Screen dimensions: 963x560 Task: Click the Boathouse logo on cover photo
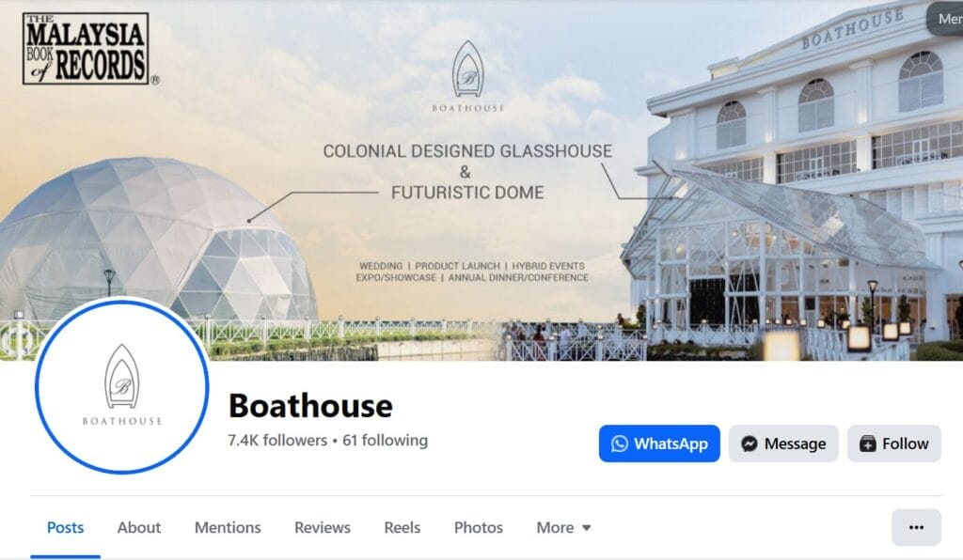[x=468, y=76]
